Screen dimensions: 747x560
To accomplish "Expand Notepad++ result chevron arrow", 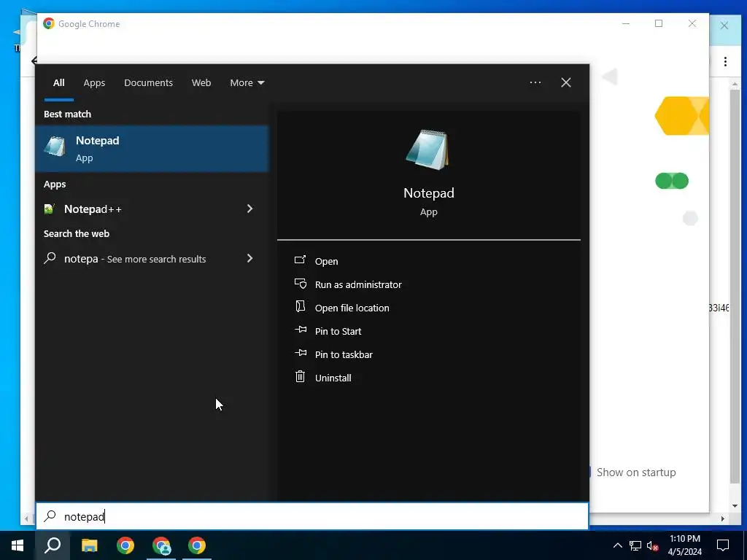I will pyautogui.click(x=249, y=209).
